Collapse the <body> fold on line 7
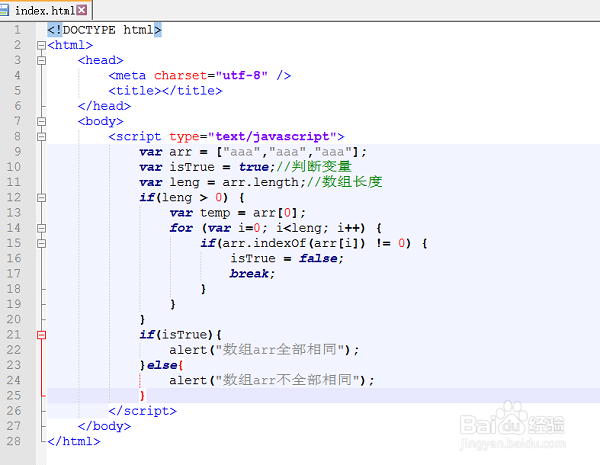The height and width of the screenshot is (465, 600). [41, 122]
